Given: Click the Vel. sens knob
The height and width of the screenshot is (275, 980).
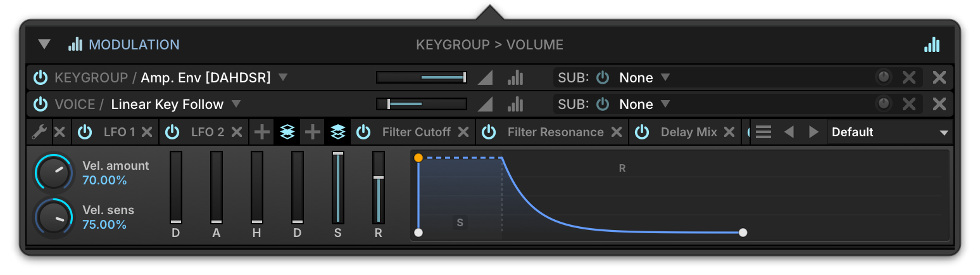Looking at the screenshot, I should (54, 217).
